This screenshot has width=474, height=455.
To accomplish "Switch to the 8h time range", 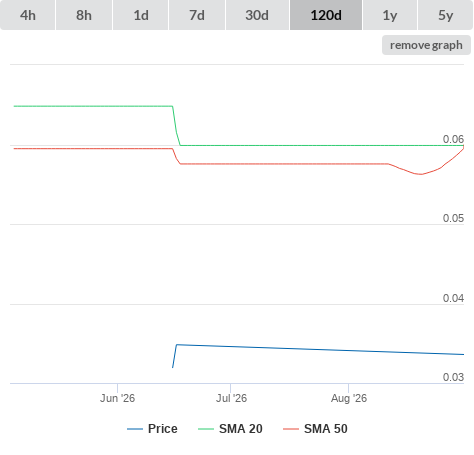I will [84, 15].
